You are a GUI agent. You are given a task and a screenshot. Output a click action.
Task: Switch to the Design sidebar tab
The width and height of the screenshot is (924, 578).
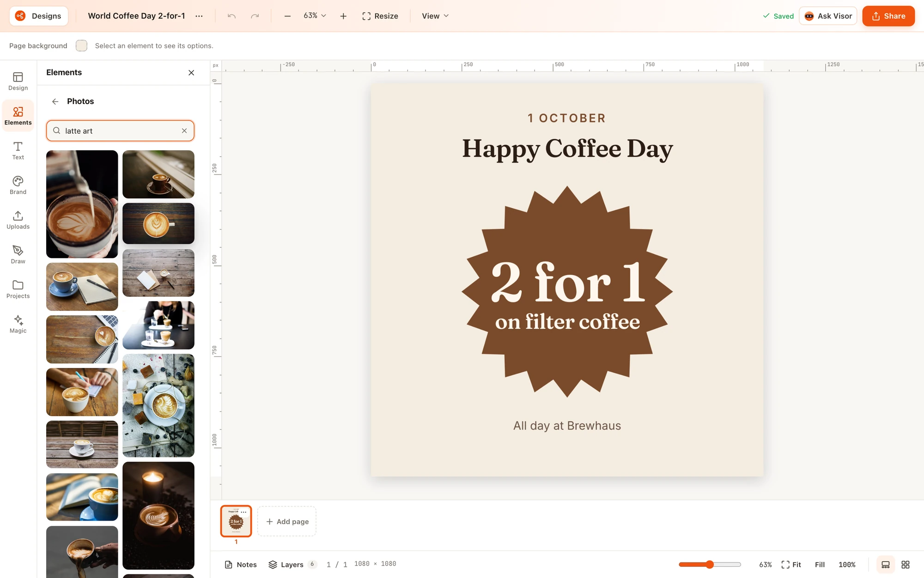coord(18,81)
